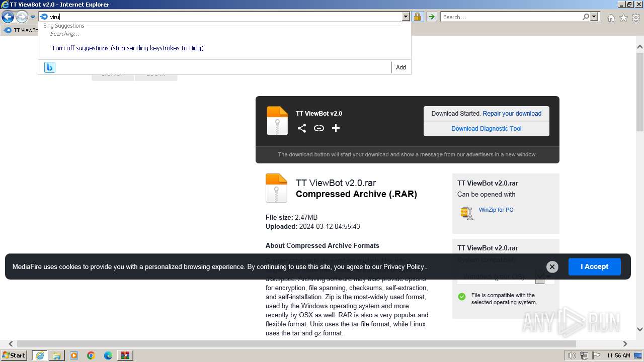Click the archive file icon in the dark header
Viewport: 644px width, 362px height.
click(277, 121)
